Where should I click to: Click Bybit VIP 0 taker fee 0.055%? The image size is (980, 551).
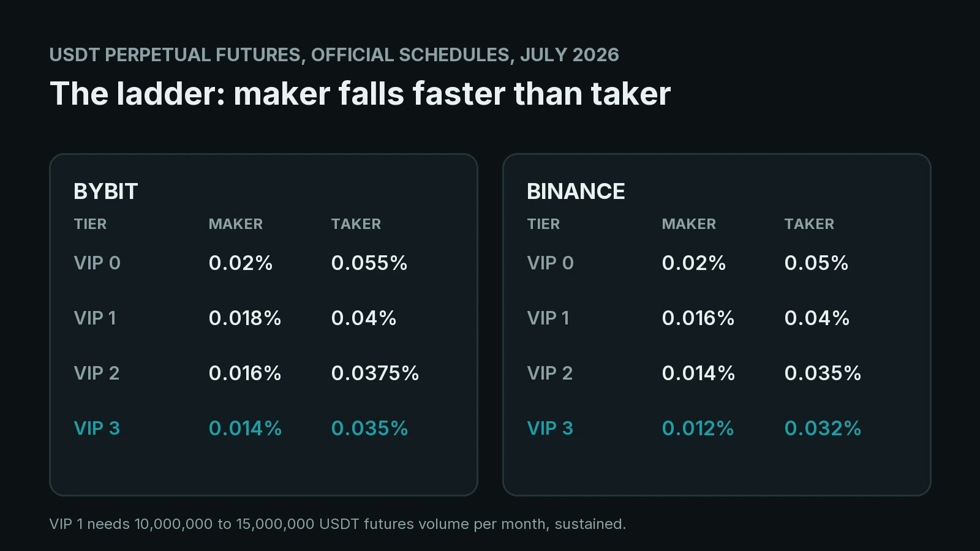pos(369,263)
